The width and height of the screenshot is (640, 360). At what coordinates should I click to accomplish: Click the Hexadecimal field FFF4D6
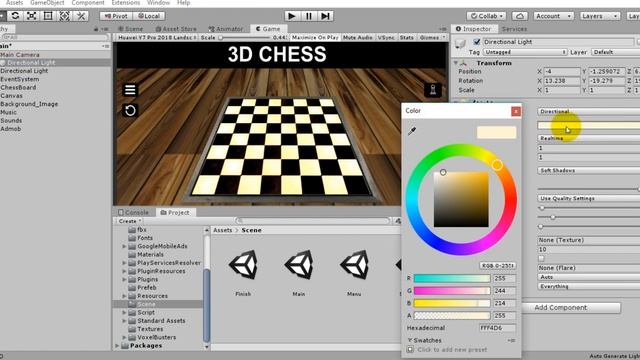(x=497, y=328)
